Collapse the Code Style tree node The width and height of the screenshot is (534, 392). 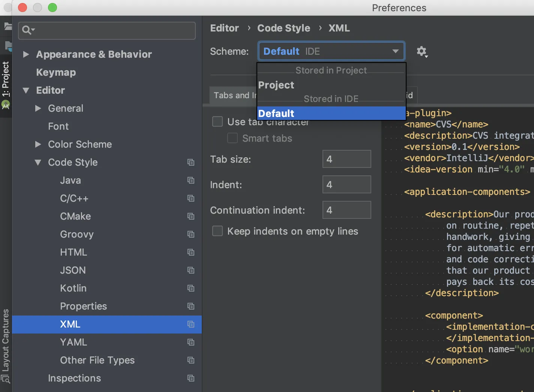click(x=38, y=162)
